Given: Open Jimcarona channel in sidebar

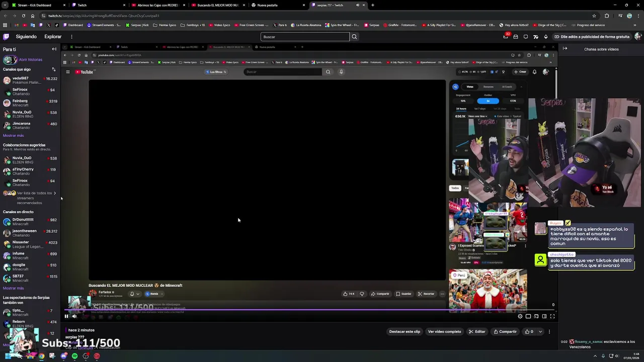Looking at the screenshot, I should (x=30, y=125).
